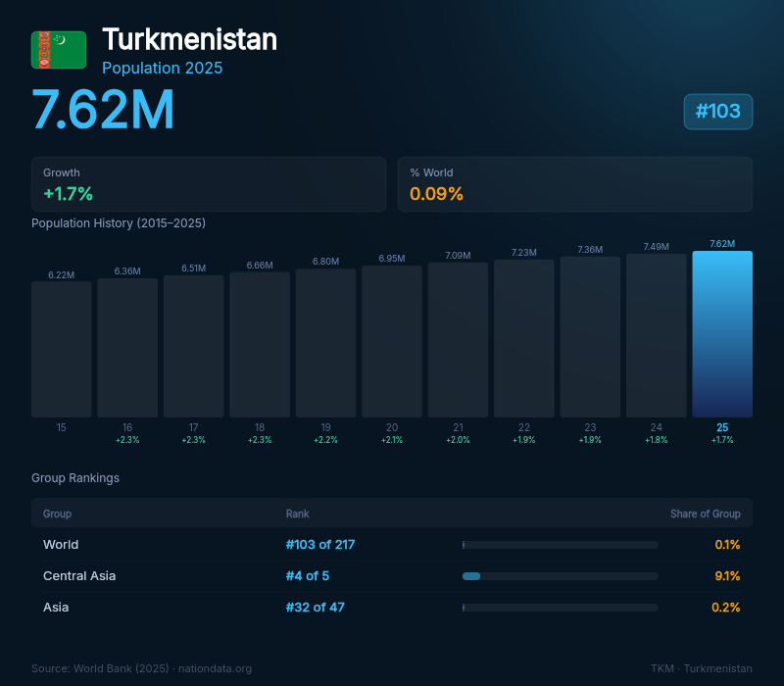
Task: Click the 15 year axis label
Action: tap(62, 427)
